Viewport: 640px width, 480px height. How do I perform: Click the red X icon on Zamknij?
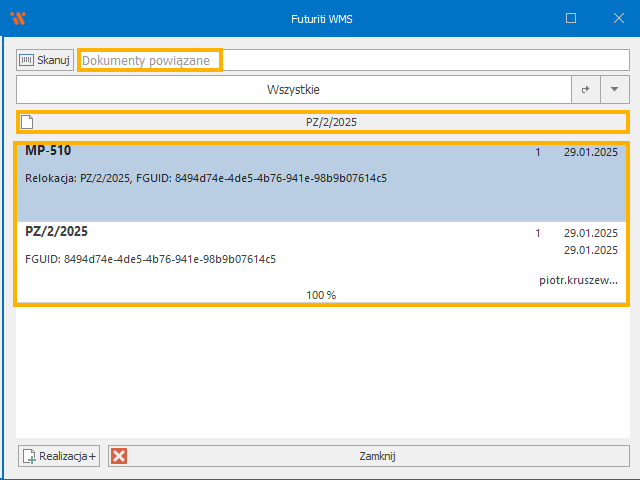[120, 456]
